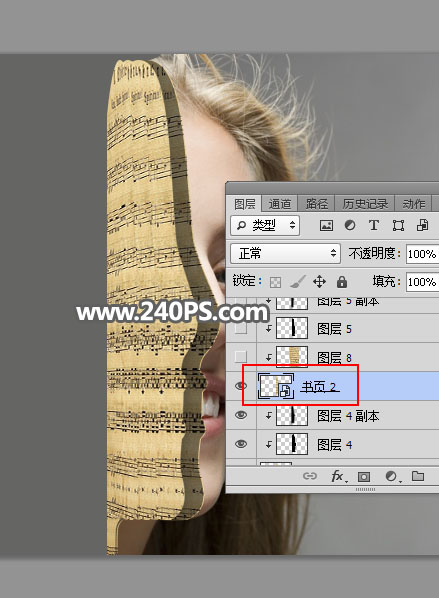Select the 图层 8 thumbnail

point(292,357)
